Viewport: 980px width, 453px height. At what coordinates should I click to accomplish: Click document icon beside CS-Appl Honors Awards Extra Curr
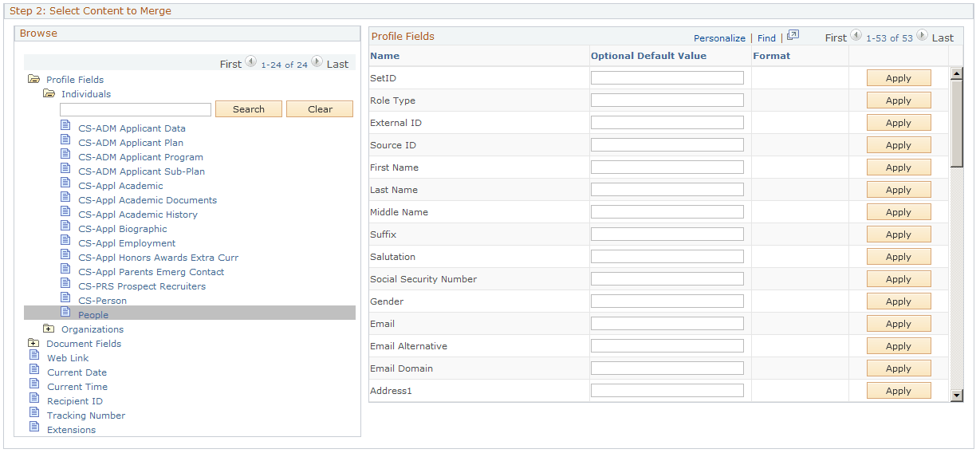point(66,256)
